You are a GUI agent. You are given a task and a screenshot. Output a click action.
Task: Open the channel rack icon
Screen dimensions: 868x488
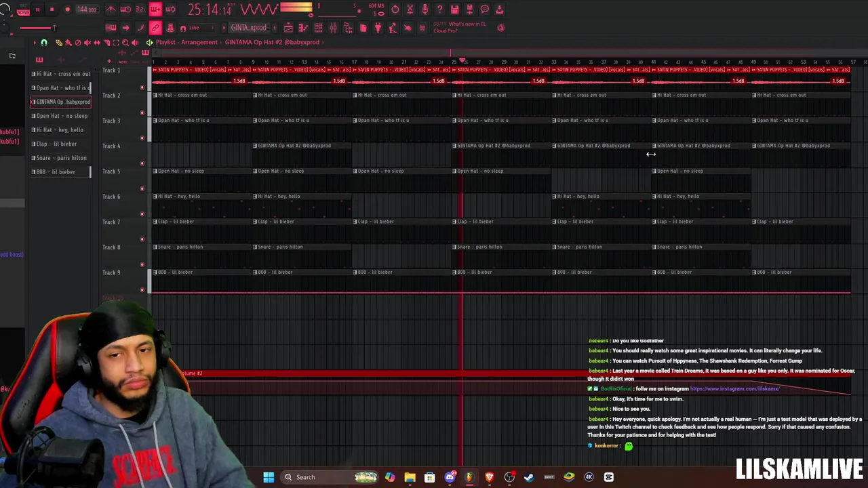pyautogui.click(x=318, y=28)
